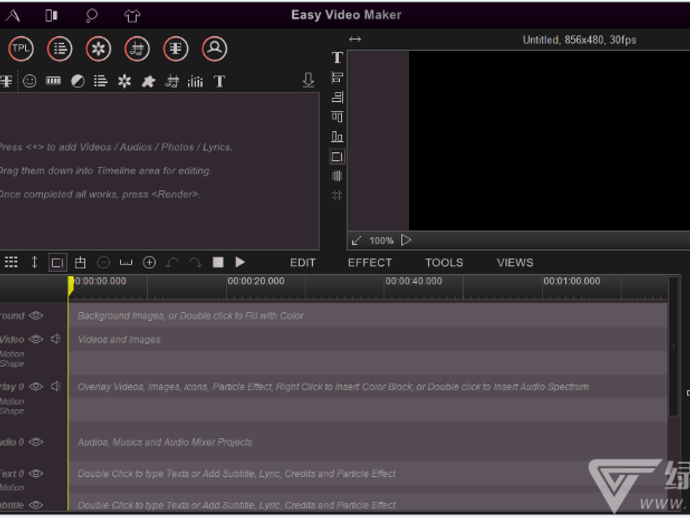The image size is (690, 518).
Task: Click the undo arrow
Action: click(x=172, y=263)
